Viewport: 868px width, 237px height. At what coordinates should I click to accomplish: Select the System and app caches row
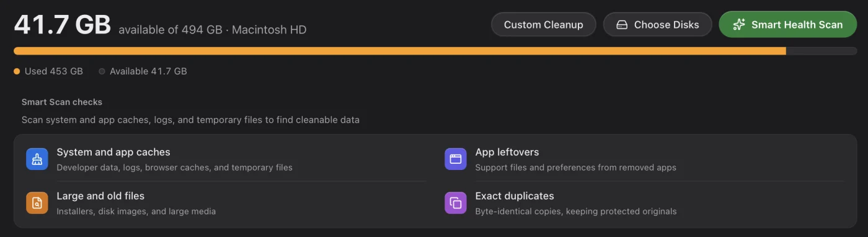[x=226, y=159]
